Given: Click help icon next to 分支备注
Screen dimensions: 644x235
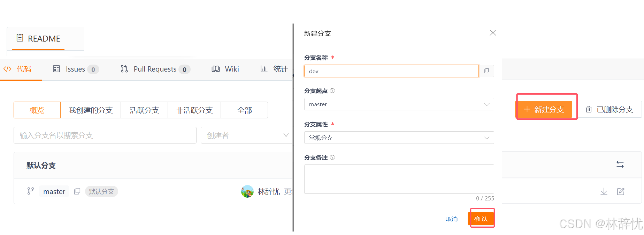Looking at the screenshot, I should pyautogui.click(x=332, y=157).
